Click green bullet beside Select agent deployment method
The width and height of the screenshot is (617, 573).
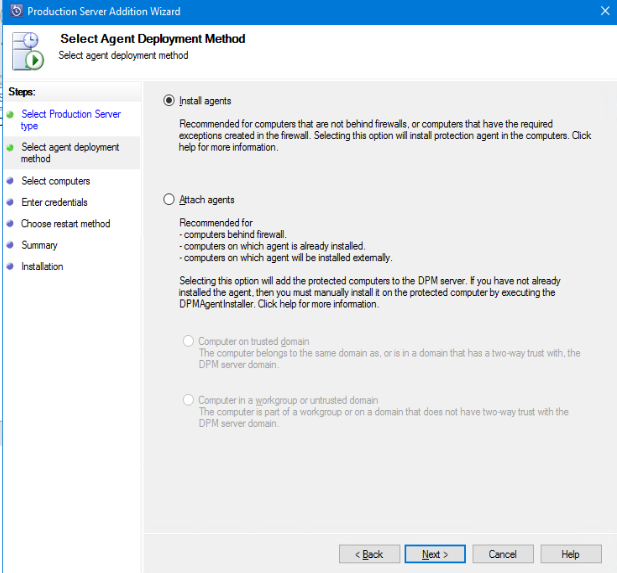11,148
